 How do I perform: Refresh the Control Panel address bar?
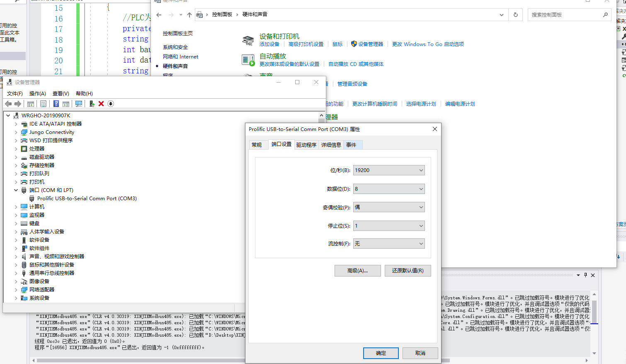point(516,15)
